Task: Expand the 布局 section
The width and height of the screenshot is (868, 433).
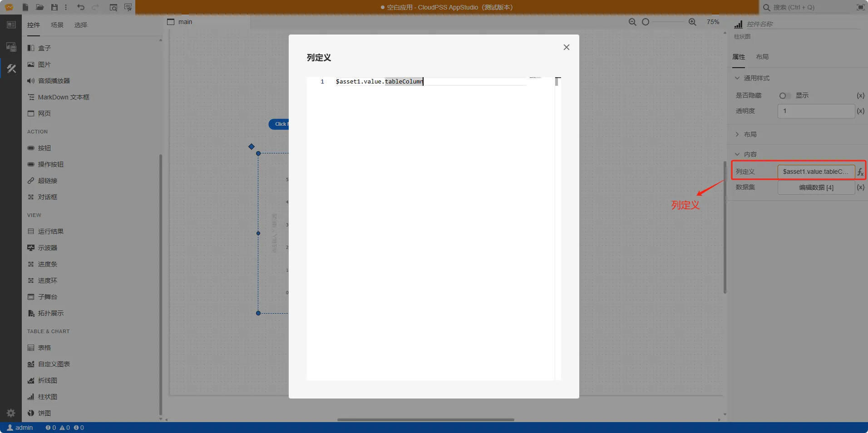Action: 745,134
